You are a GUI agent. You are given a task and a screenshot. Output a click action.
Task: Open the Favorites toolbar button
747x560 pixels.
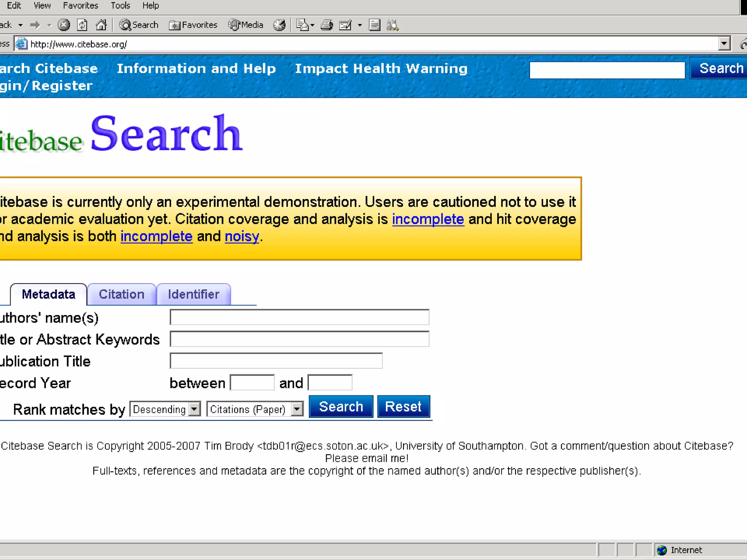tap(193, 25)
